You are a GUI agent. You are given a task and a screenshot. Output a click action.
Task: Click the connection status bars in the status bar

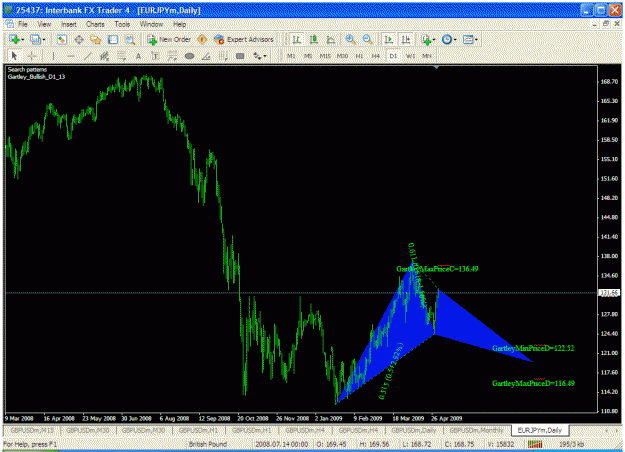535,444
